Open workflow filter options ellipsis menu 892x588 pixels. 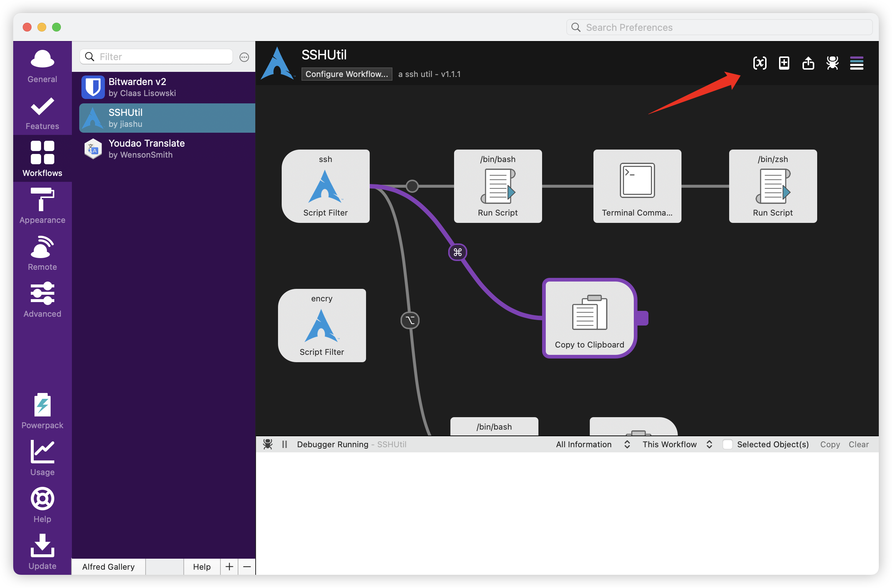[244, 57]
